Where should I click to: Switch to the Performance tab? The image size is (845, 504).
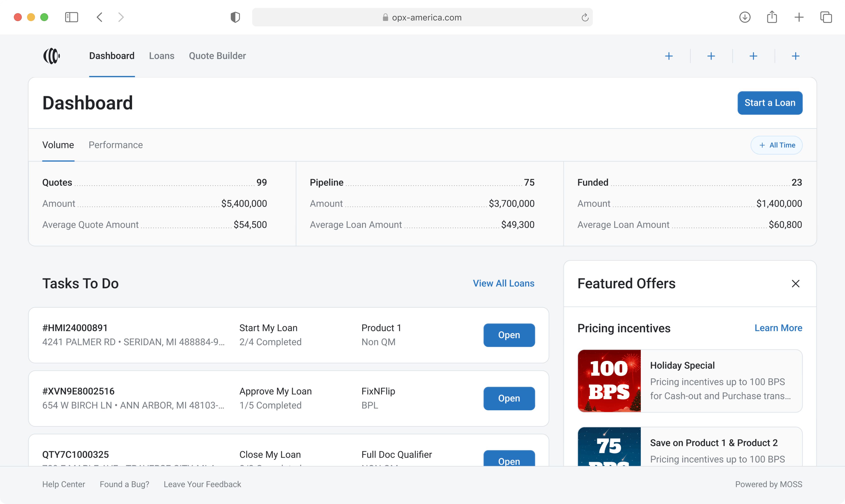(x=116, y=145)
